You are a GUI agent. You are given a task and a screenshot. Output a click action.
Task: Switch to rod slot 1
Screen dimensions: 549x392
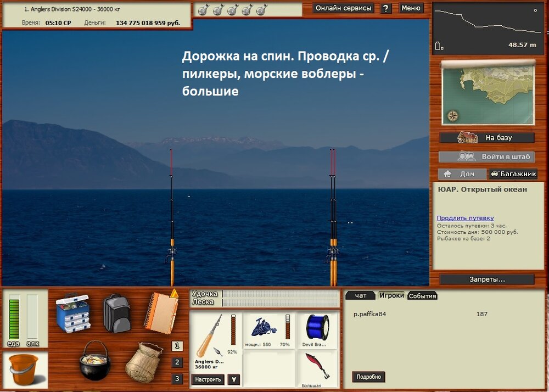coord(177,346)
